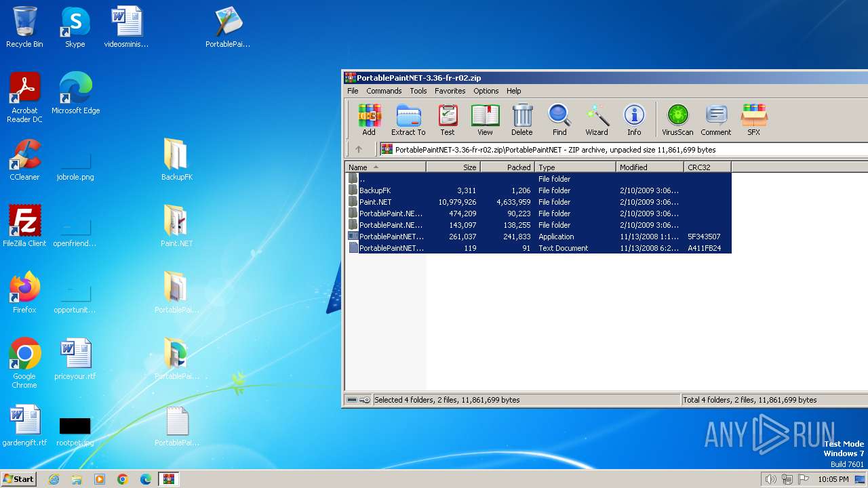868x488 pixels.
Task: Click the WinRAR taskbar button
Action: [x=169, y=479]
